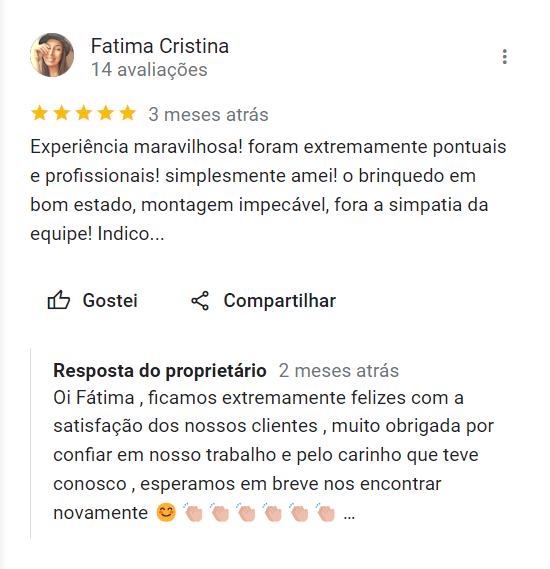
Task: Click the "Resposta do proprietário" heading
Action: click(x=160, y=371)
